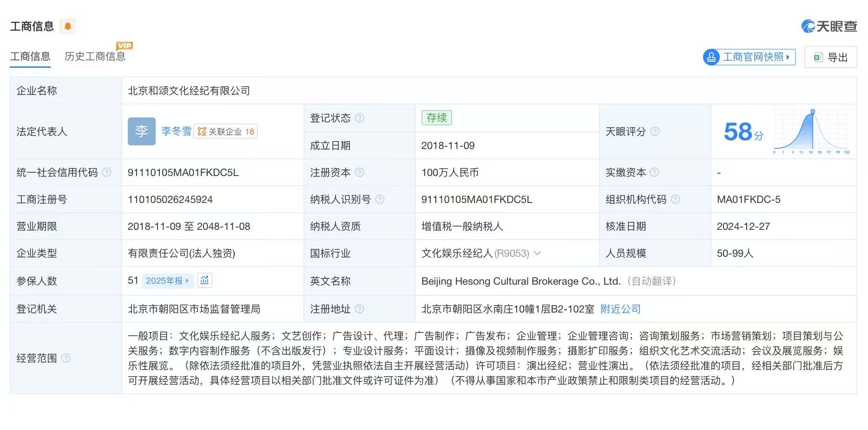The image size is (868, 430).
Task: Click help icon next to 注册地址
Action: (360, 309)
